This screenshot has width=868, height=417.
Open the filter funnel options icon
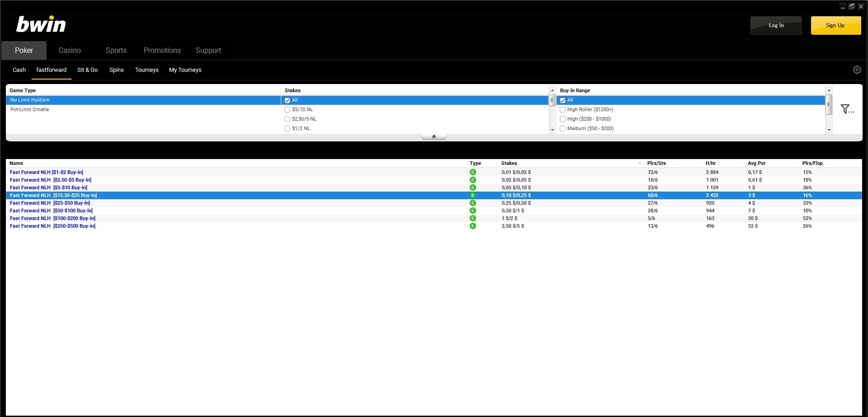(847, 109)
